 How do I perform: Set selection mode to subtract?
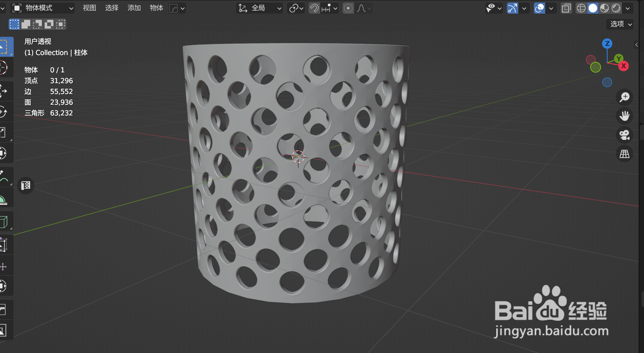37,24
